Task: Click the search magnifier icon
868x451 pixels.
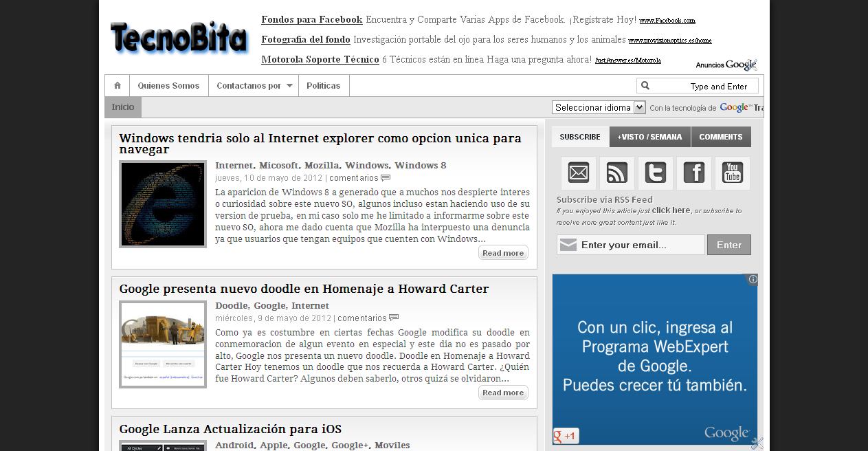Action: click(645, 86)
